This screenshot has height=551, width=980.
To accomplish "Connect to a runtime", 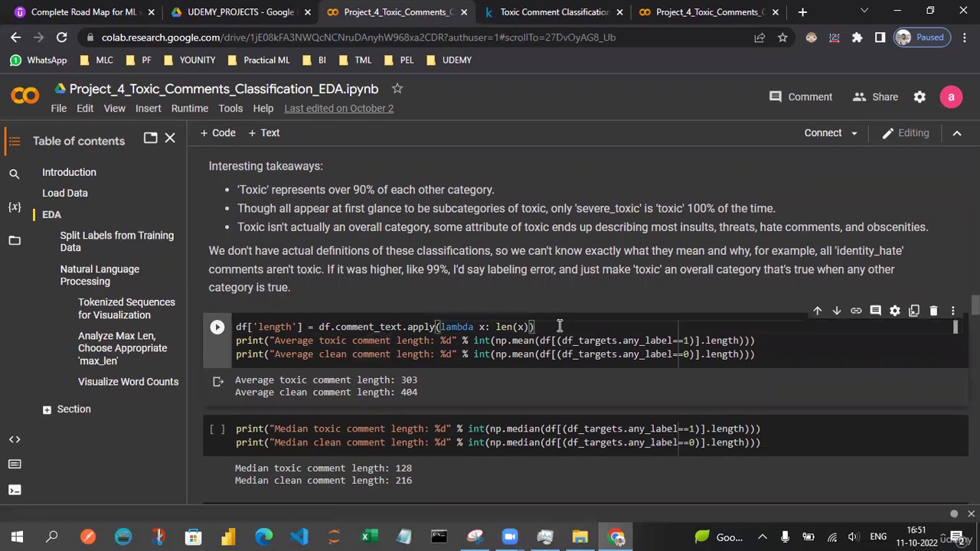I will [822, 133].
